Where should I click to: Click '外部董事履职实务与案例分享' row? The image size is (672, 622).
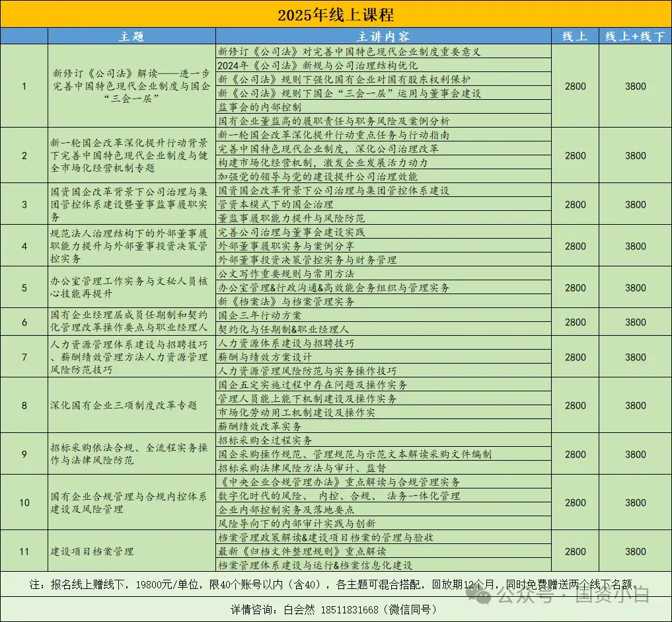383,246
